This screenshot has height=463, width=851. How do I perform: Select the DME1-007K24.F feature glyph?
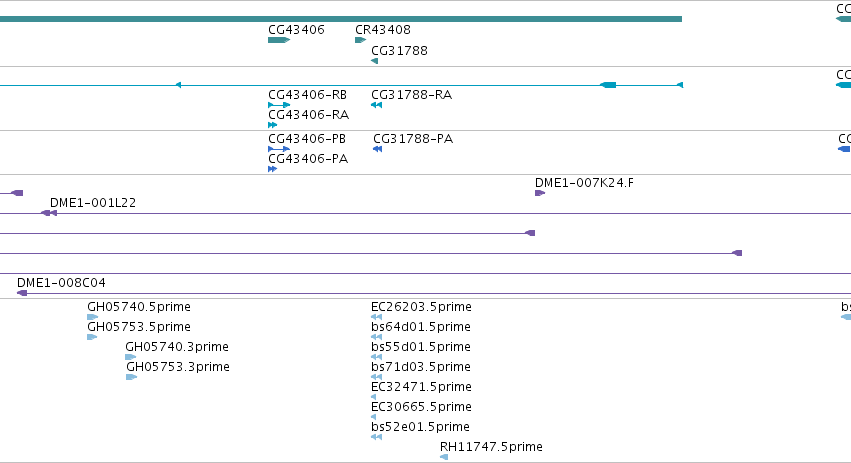pos(540,193)
